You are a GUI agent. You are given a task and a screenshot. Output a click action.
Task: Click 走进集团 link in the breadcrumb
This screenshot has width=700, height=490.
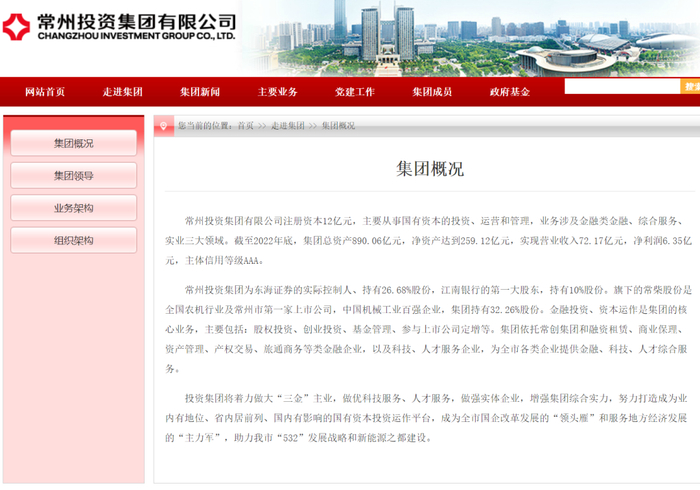[x=288, y=126]
